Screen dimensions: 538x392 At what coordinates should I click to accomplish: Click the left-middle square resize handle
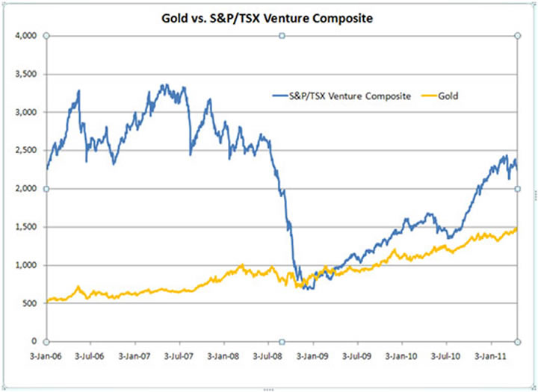tap(46, 189)
